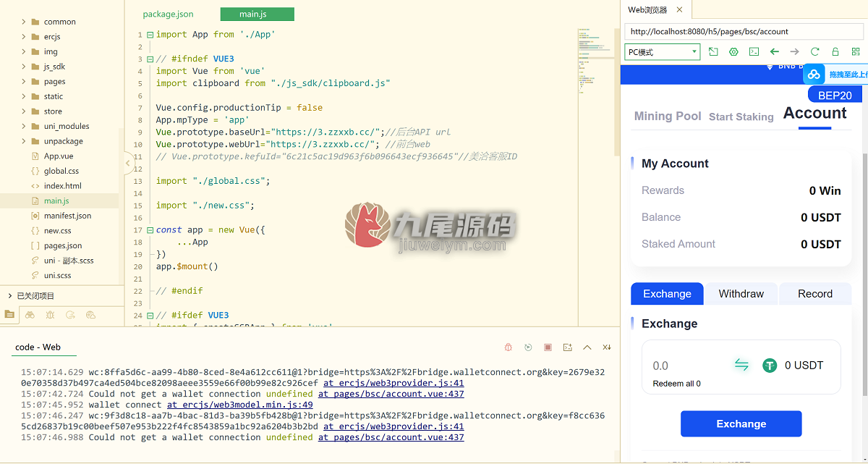Open the debug bug sidebar icon
This screenshot has width=868, height=464.
pyautogui.click(x=50, y=315)
